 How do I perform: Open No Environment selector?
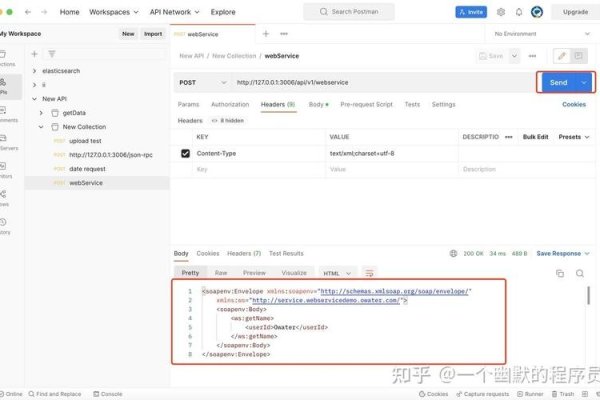pyautogui.click(x=542, y=34)
